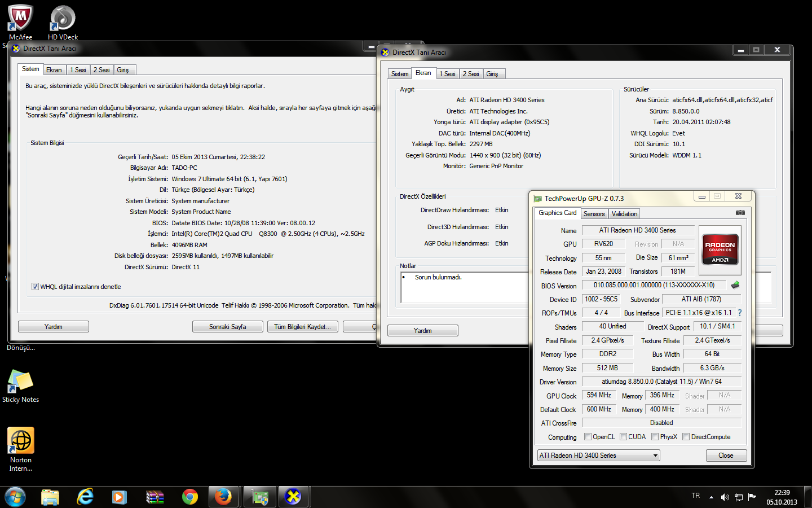Click the Driver Version field in GPU-Z

(661, 382)
